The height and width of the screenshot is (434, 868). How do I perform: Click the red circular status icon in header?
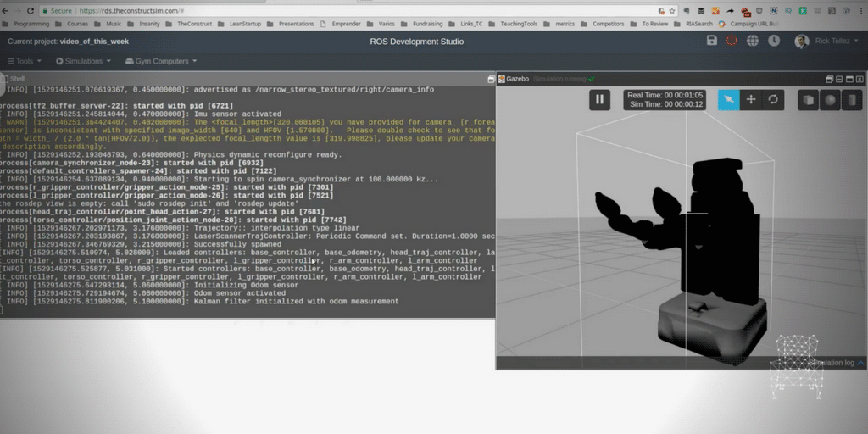(732, 41)
